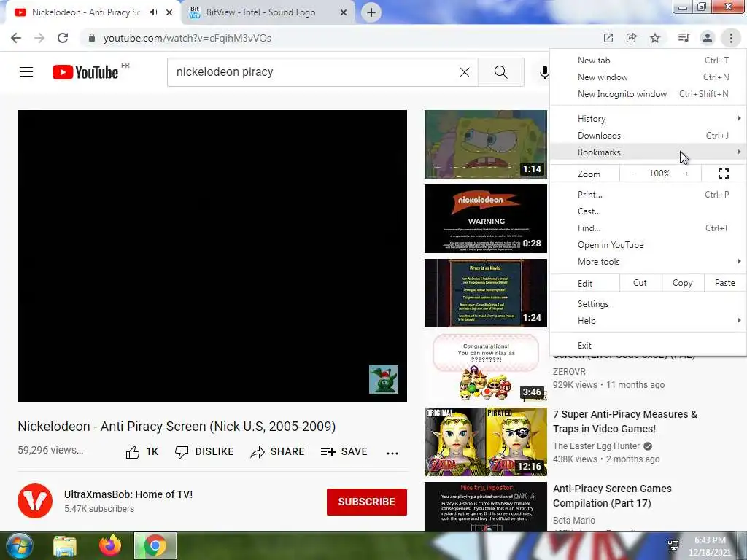Choose New window from the menu
The image size is (747, 560).
[x=649, y=77]
